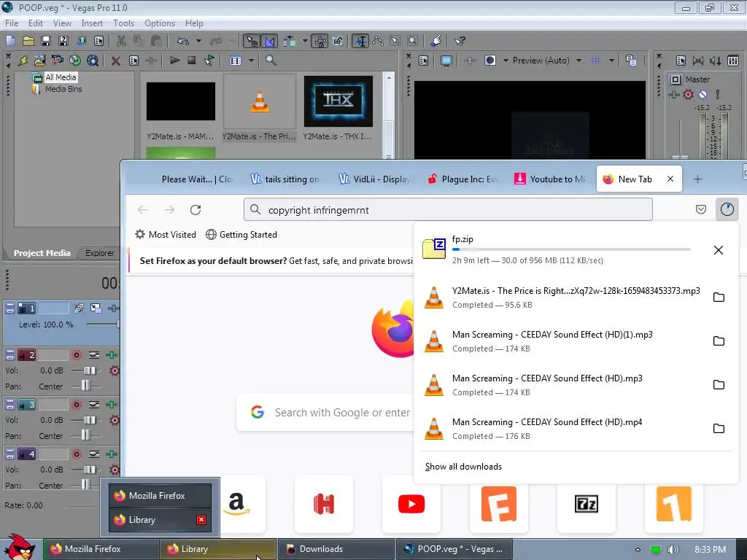This screenshot has height=560, width=747.
Task: Switch to the Plague Inc Firefox tab
Action: click(462, 179)
